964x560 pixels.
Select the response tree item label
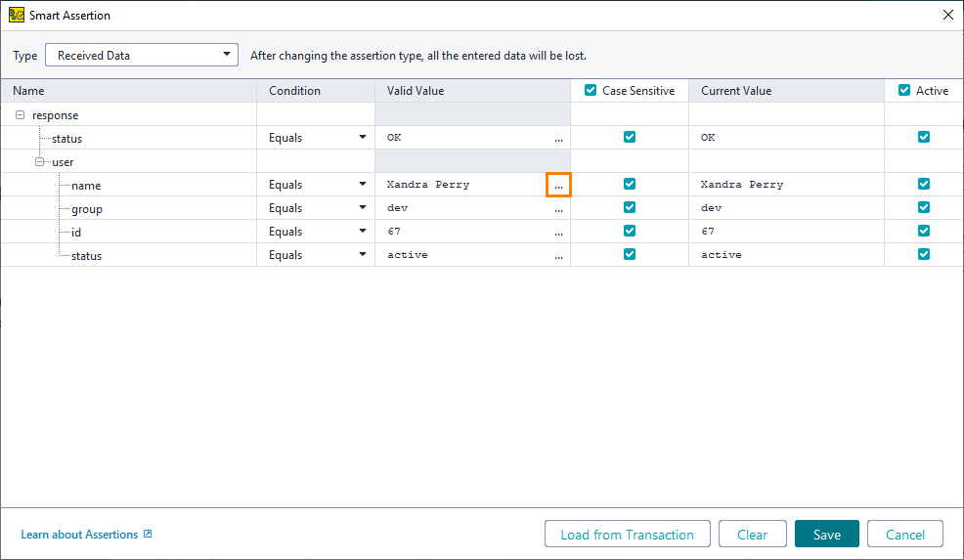(56, 115)
